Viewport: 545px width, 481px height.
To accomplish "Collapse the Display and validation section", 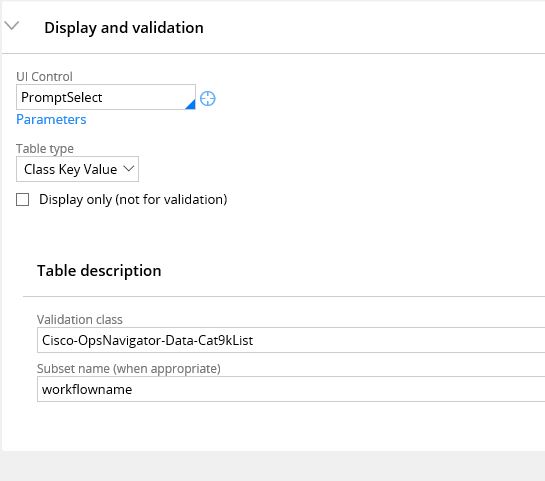I will tap(12, 26).
